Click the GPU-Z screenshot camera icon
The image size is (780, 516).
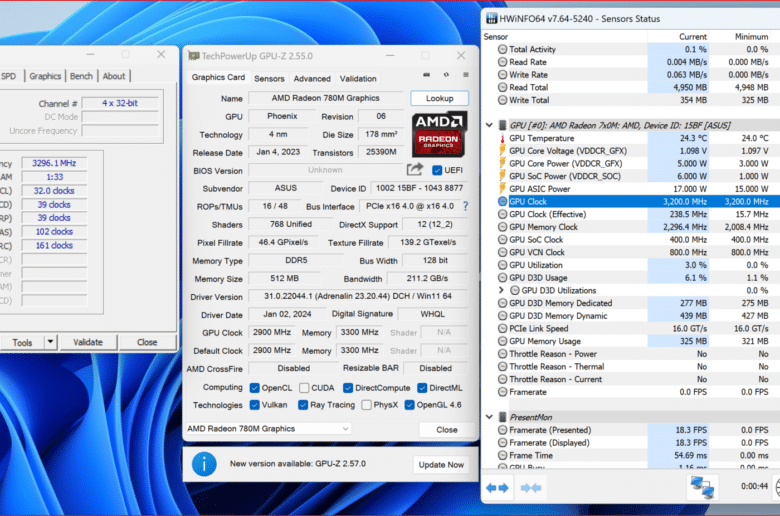pos(426,75)
